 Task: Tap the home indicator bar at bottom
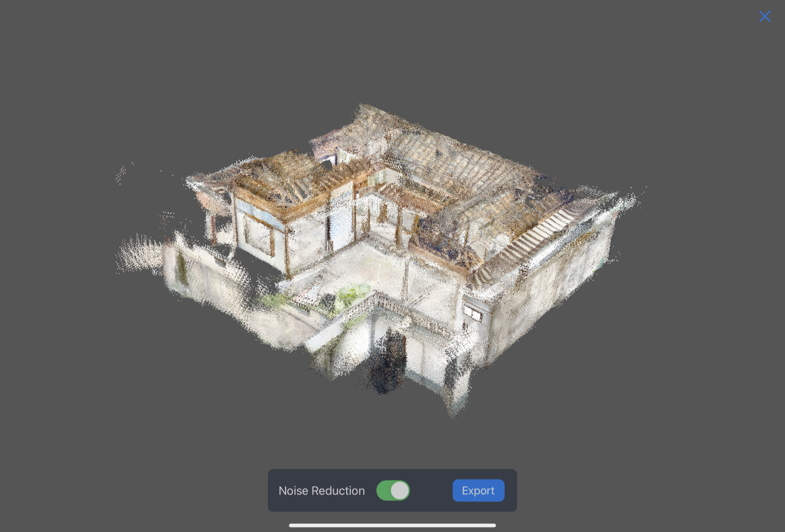(392, 525)
